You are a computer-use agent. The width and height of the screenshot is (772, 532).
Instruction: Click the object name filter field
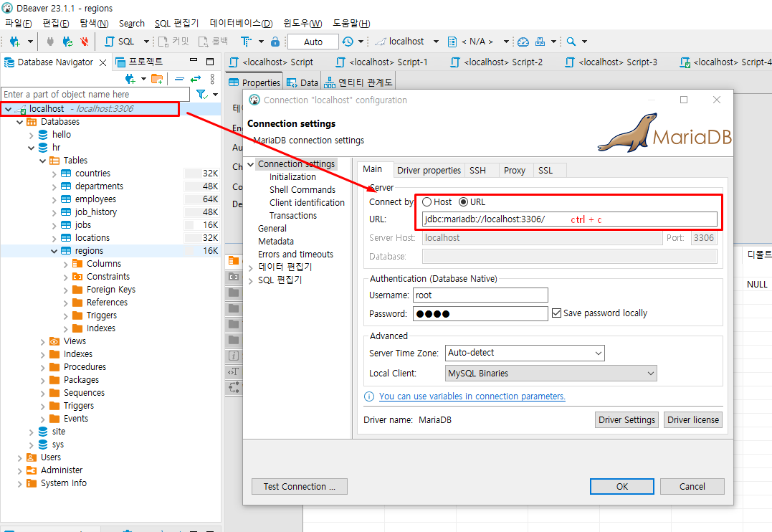[96, 94]
